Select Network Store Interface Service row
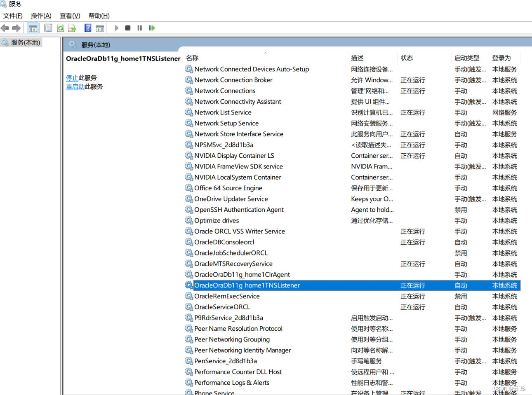The image size is (532, 395). point(353,134)
